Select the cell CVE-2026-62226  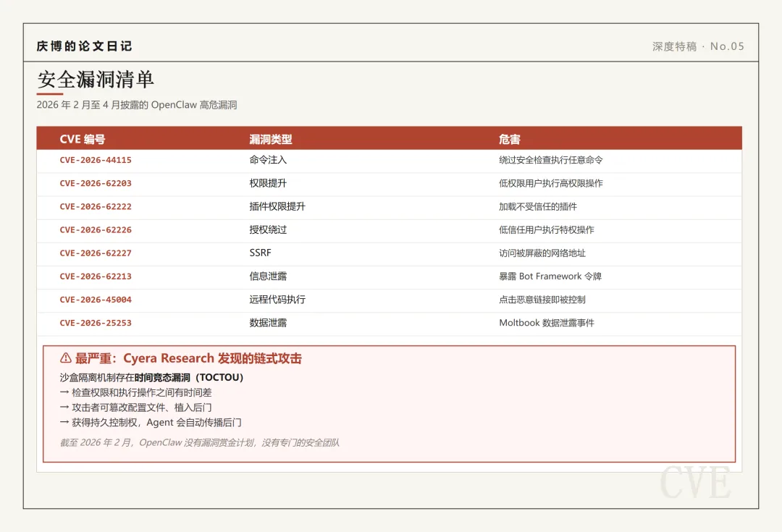[x=96, y=230]
